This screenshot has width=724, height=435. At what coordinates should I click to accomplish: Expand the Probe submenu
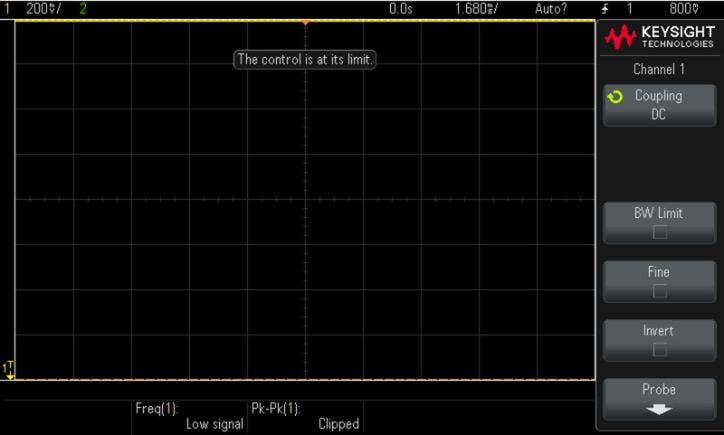pyautogui.click(x=658, y=398)
